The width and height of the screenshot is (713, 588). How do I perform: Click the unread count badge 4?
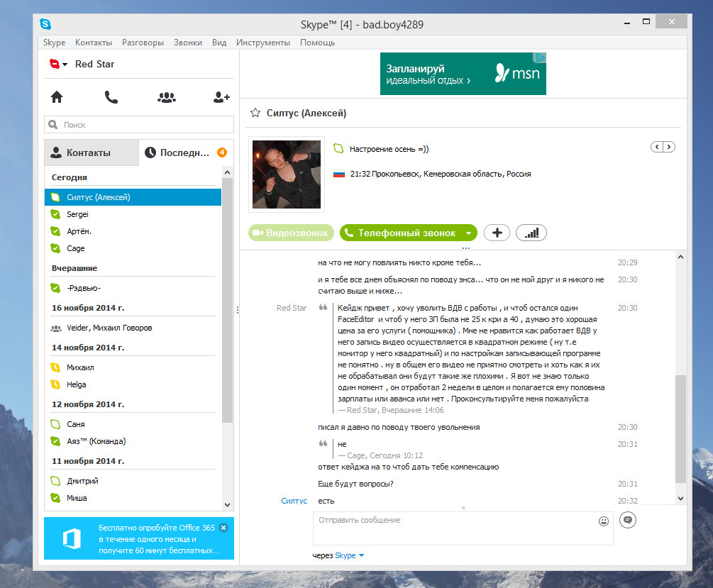coord(222,152)
